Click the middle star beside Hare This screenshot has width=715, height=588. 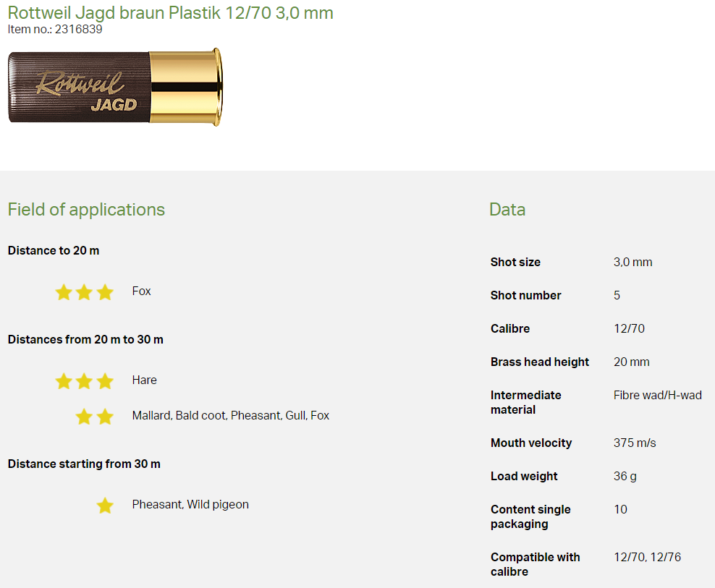coord(84,381)
